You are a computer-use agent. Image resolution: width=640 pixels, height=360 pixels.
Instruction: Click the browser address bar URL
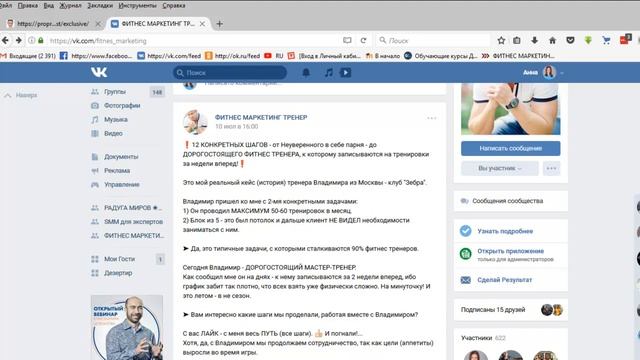(98, 41)
